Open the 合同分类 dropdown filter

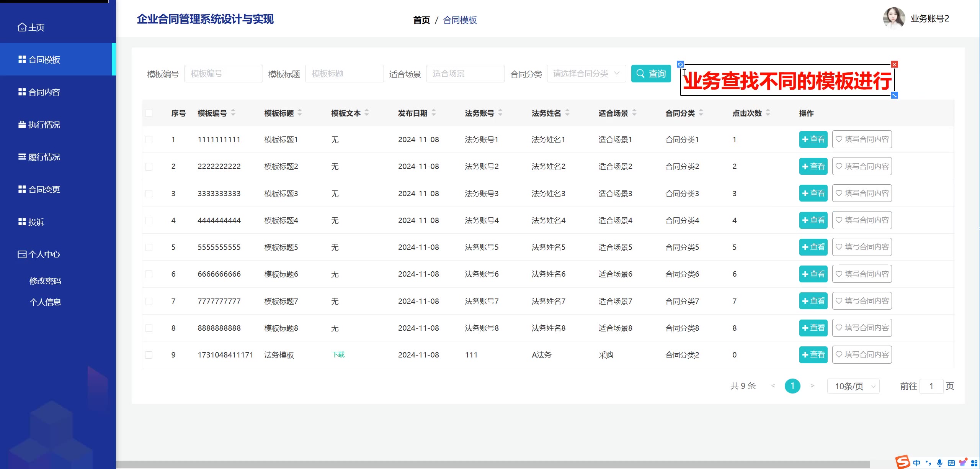click(x=586, y=74)
